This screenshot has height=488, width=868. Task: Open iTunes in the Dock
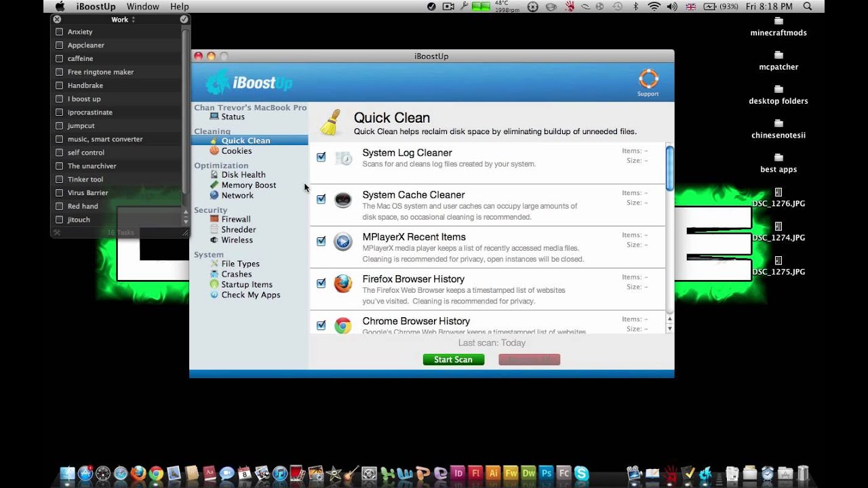(280, 474)
